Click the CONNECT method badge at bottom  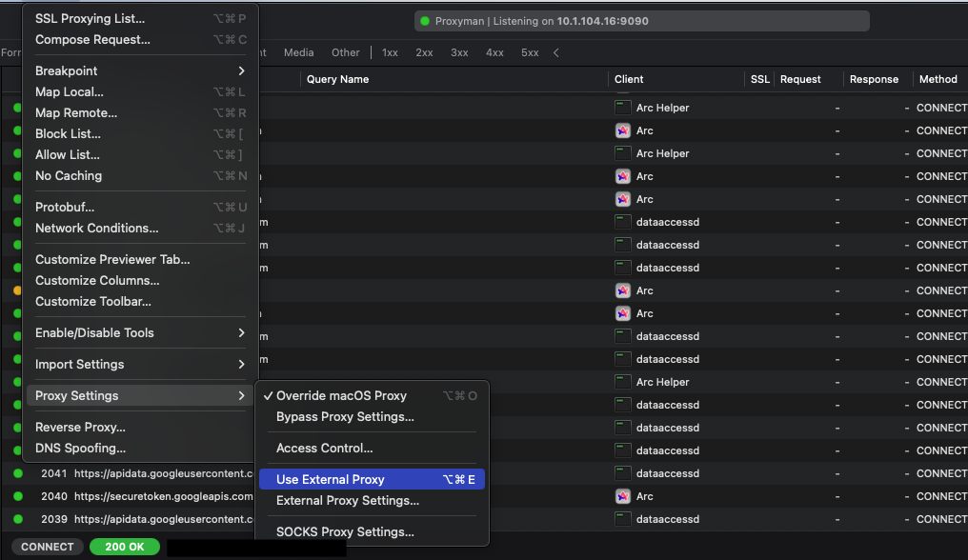click(x=47, y=547)
